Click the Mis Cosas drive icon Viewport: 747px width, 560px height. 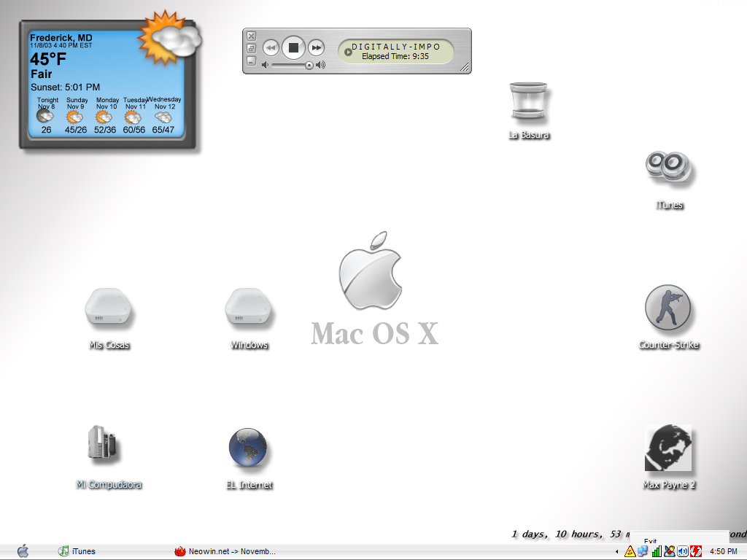click(109, 308)
